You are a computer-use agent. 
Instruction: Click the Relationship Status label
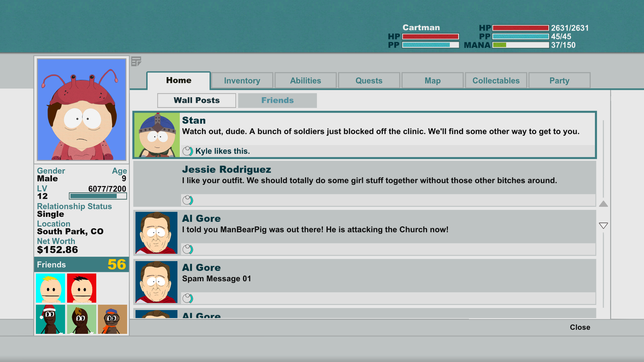(x=74, y=206)
